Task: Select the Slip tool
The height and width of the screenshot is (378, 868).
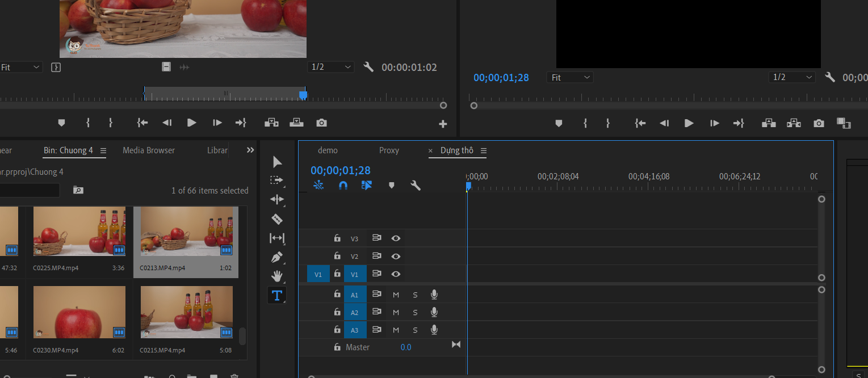Action: [x=277, y=238]
